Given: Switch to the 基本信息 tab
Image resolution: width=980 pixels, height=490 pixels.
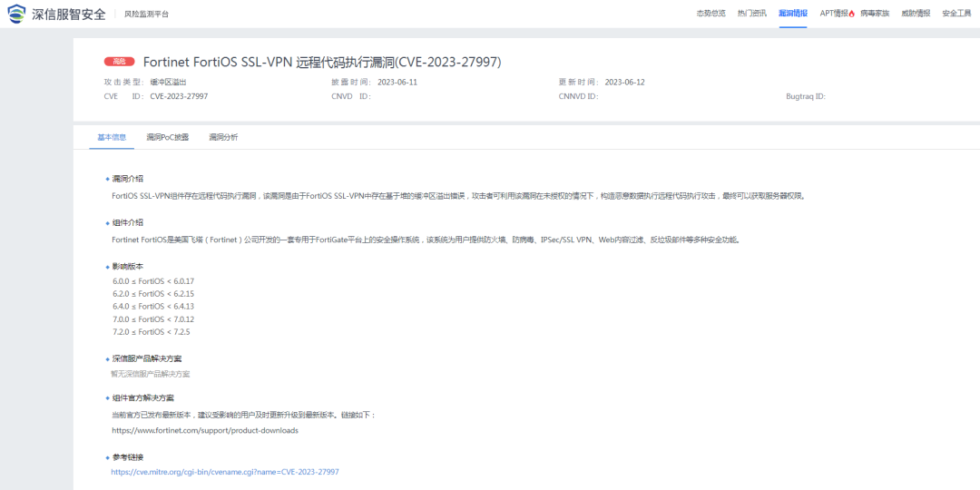Looking at the screenshot, I should 112,137.
